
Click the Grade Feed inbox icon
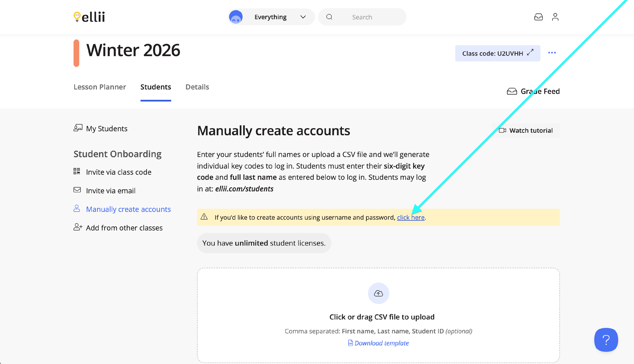512,91
